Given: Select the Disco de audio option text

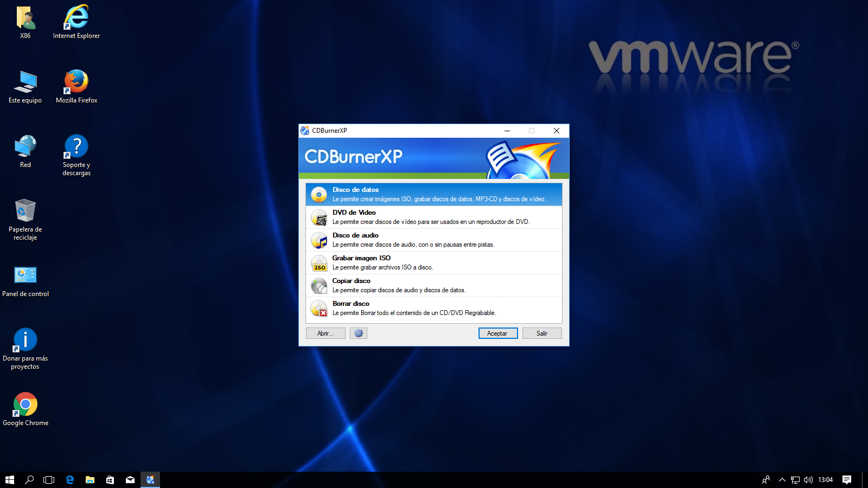Looking at the screenshot, I should (x=355, y=235).
